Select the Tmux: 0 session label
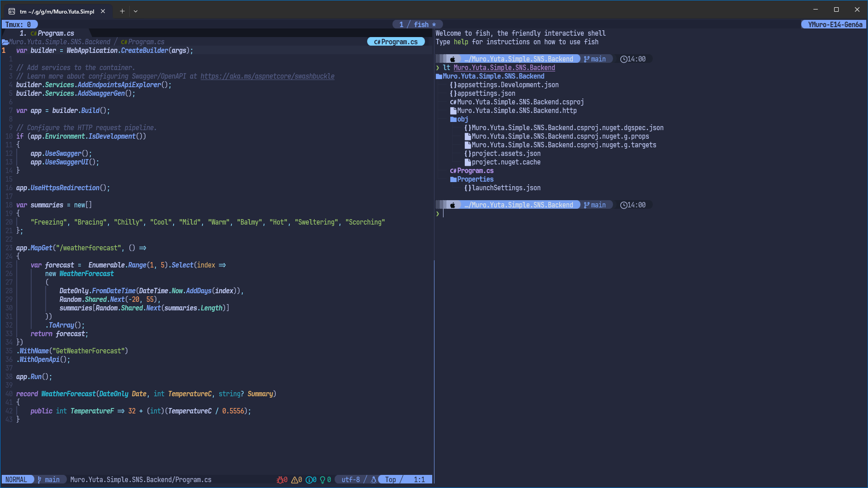The width and height of the screenshot is (868, 488). (19, 24)
